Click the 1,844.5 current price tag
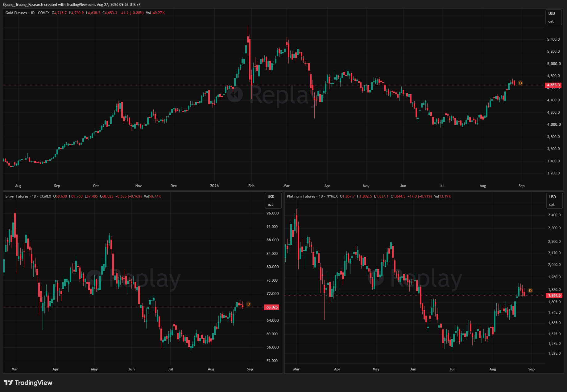 pyautogui.click(x=554, y=296)
